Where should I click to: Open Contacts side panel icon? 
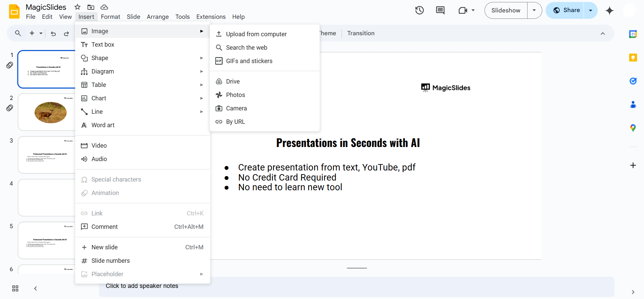coord(633,104)
